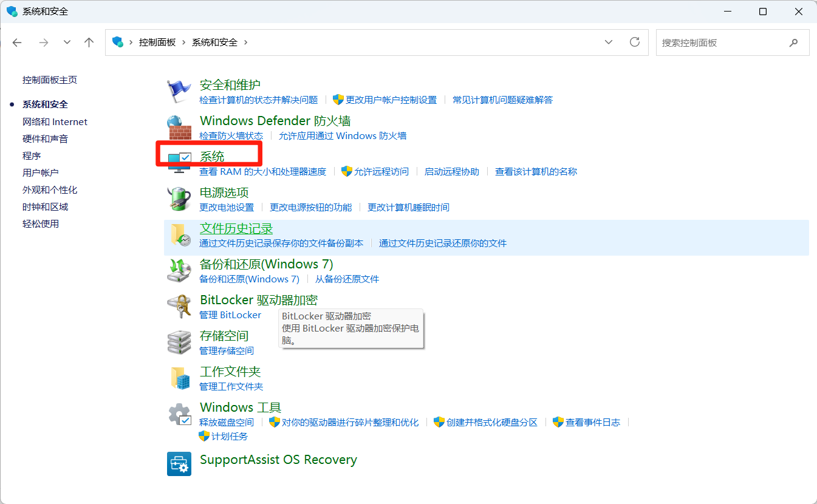
Task: Click 查看 RAM 的大小和处理器速度 link
Action: click(263, 172)
